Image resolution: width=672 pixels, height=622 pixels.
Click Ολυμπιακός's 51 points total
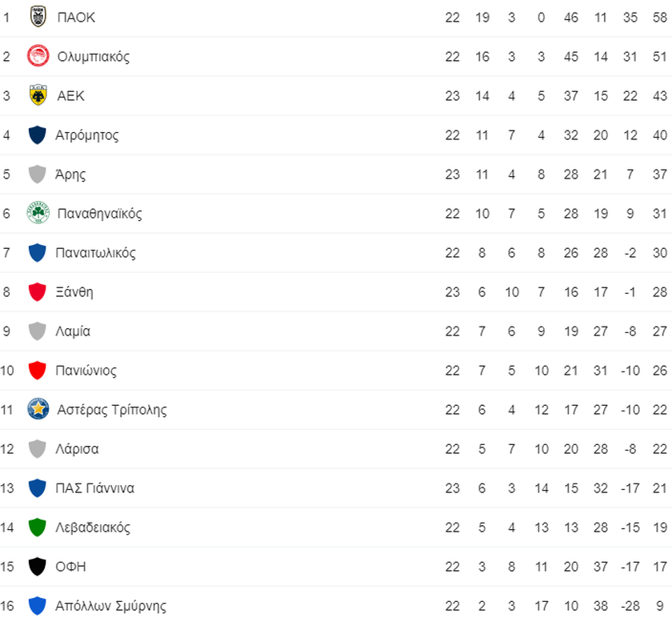(x=659, y=56)
